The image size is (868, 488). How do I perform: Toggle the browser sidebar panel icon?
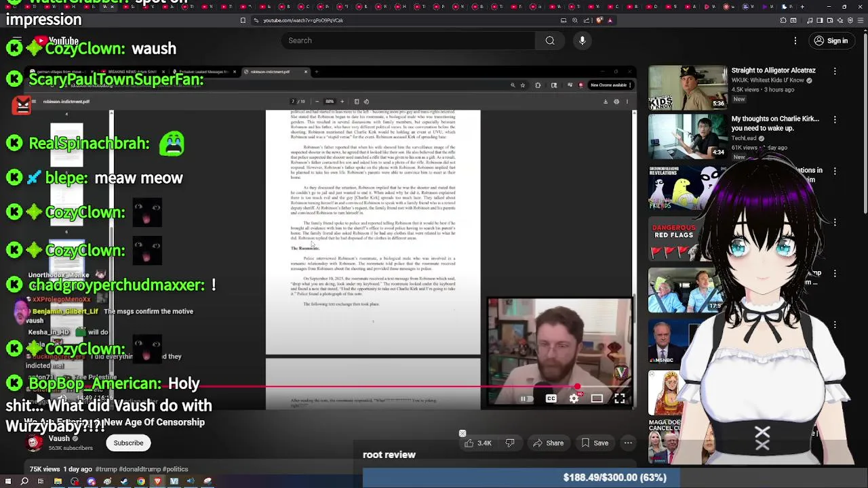[820, 20]
